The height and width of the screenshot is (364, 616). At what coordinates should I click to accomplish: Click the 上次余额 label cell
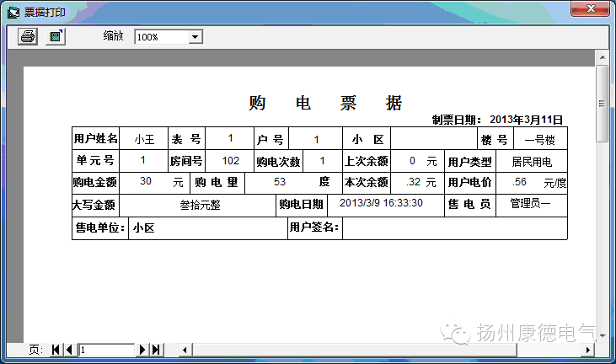coord(366,161)
